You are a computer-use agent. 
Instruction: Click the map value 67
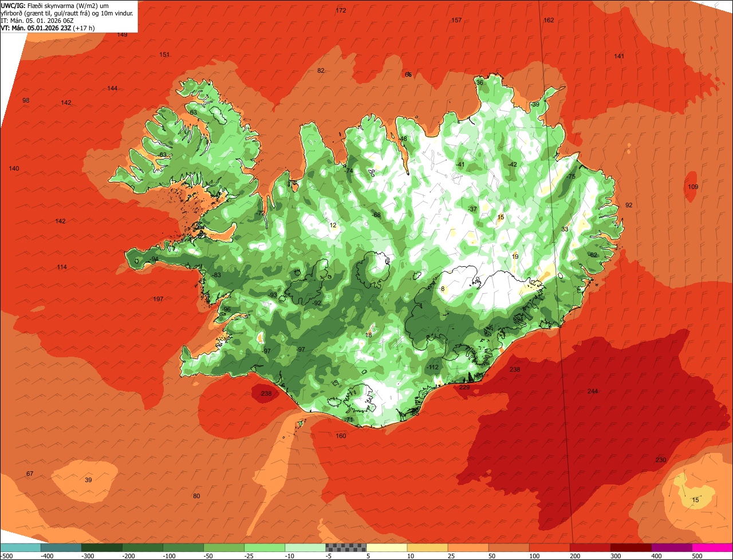point(30,474)
